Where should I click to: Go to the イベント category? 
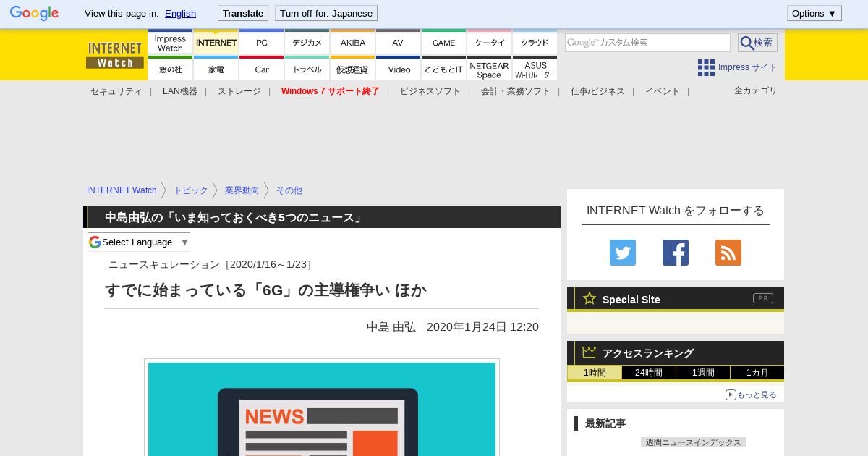click(663, 91)
